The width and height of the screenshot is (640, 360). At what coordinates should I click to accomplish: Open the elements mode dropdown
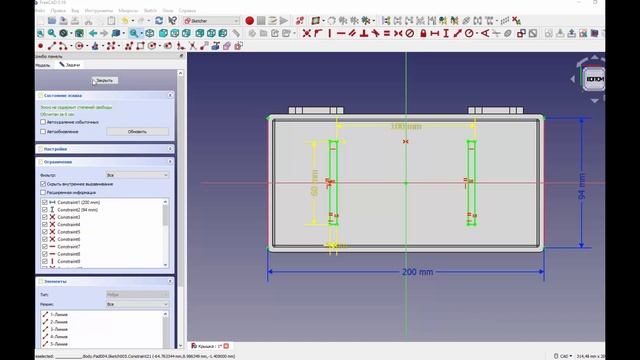[x=137, y=304]
